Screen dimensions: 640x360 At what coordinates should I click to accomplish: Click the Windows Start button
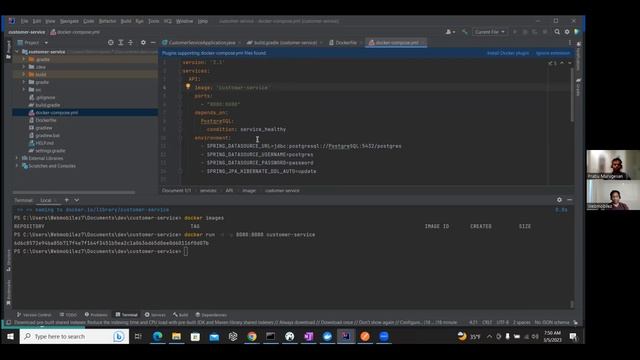point(10,336)
